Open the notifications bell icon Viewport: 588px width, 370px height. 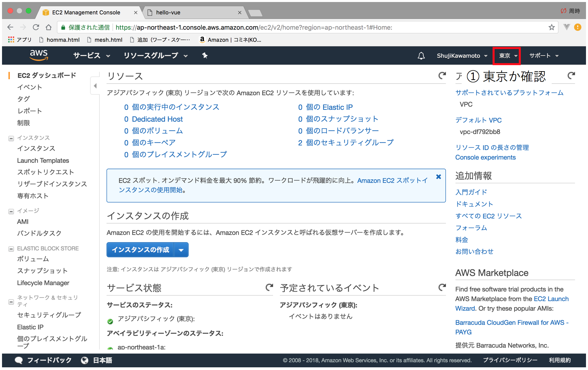point(421,56)
